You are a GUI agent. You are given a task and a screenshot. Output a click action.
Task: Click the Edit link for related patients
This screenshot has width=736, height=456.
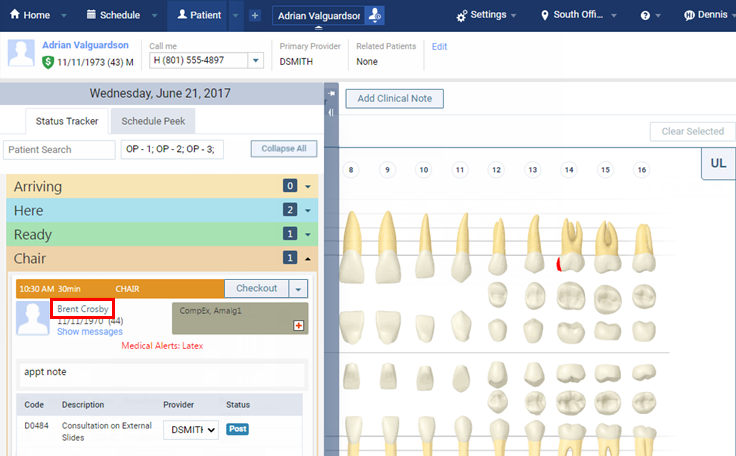click(439, 46)
